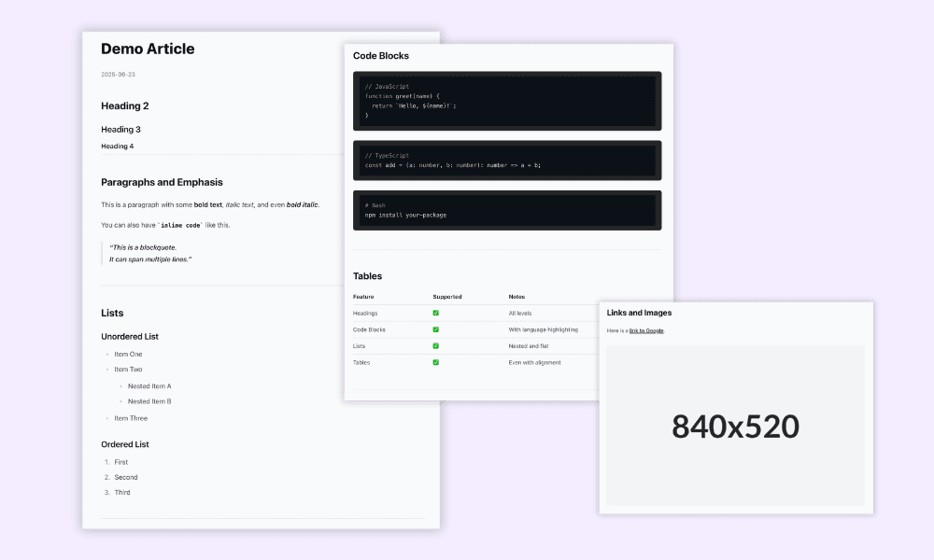Click the 'inline code' snippet
The image size is (934, 560).
(180, 226)
